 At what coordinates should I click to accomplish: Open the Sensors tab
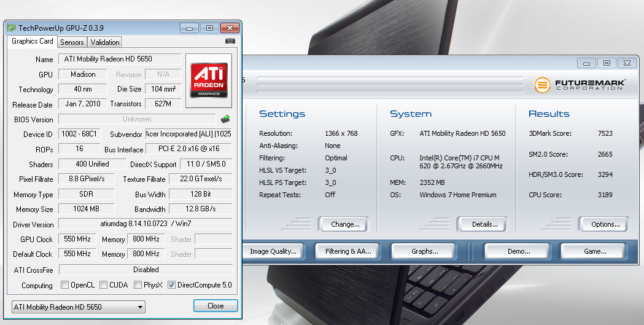(x=72, y=42)
